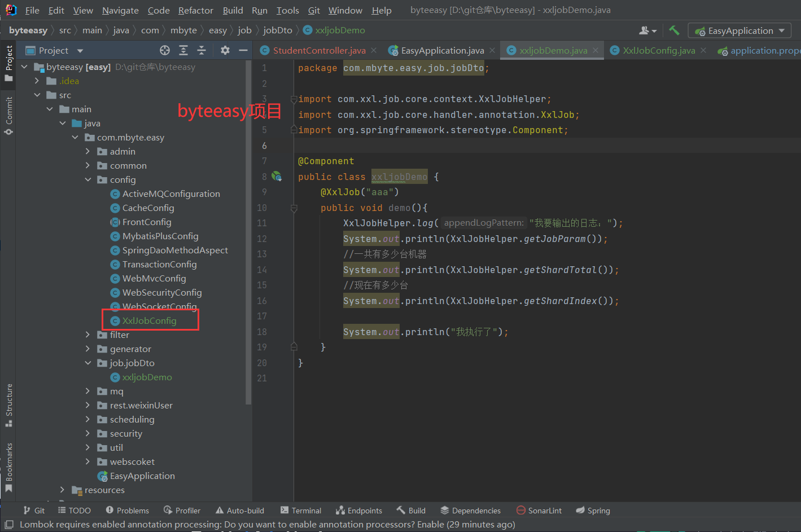Toggle the Bookmarks side panel
This screenshot has height=532, width=801.
(x=8, y=467)
